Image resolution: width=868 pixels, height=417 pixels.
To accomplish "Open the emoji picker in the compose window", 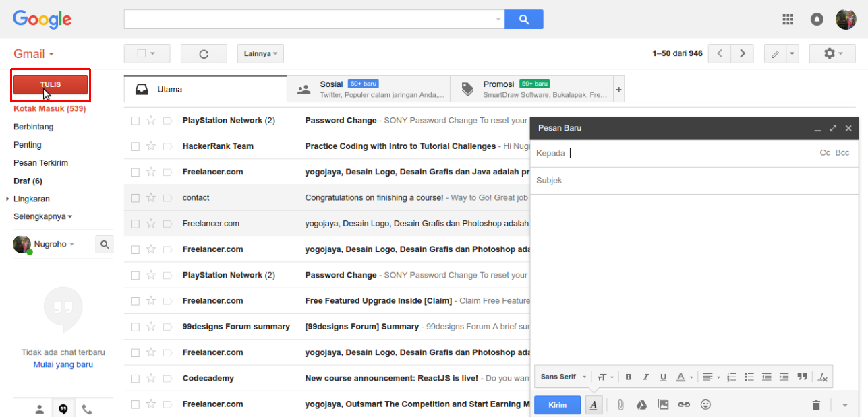I will pyautogui.click(x=705, y=404).
